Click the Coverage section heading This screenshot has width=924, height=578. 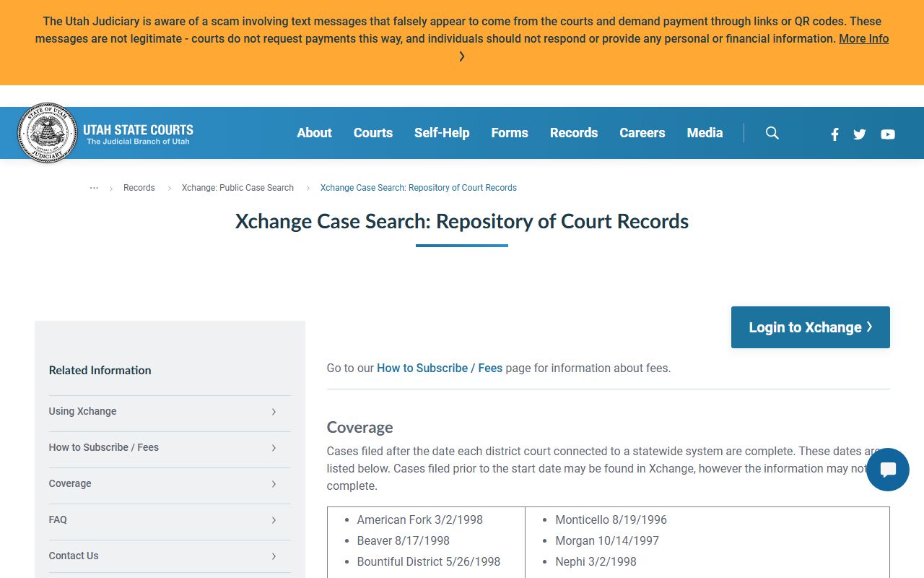(360, 427)
